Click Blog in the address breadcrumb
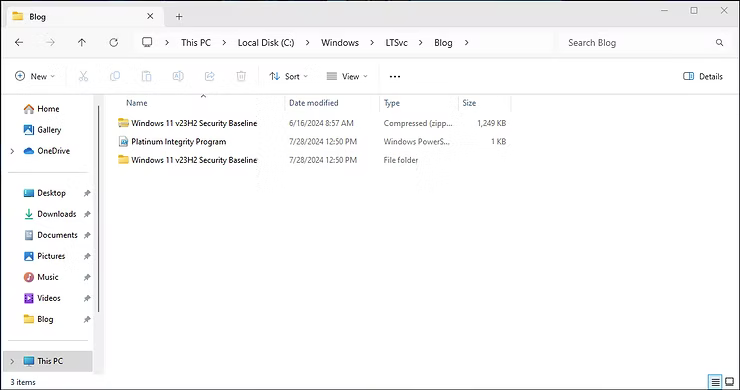 [443, 42]
